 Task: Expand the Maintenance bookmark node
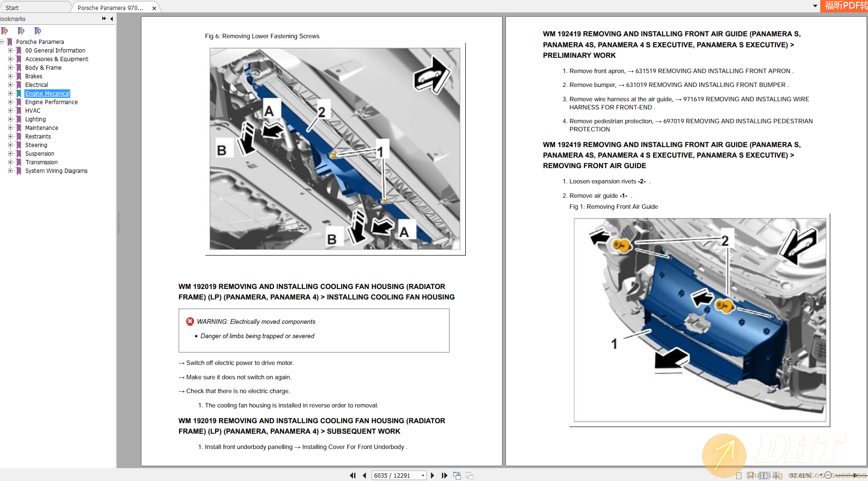point(10,128)
